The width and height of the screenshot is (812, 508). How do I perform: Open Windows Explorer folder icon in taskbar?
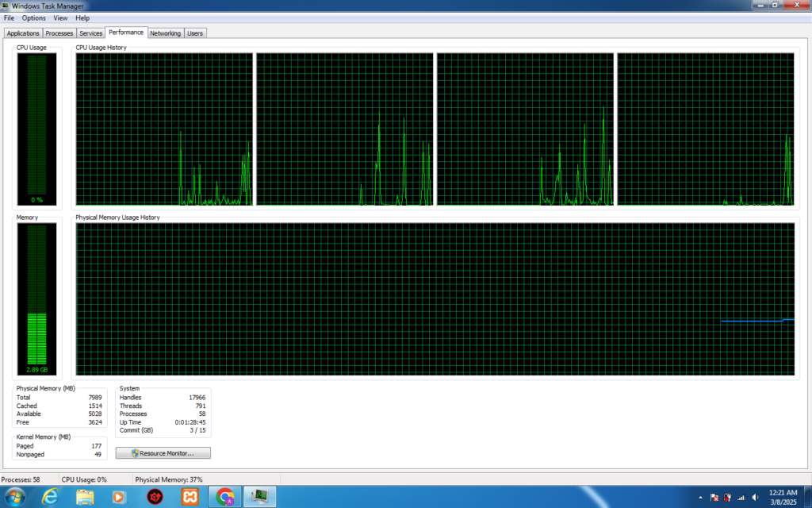tap(85, 497)
